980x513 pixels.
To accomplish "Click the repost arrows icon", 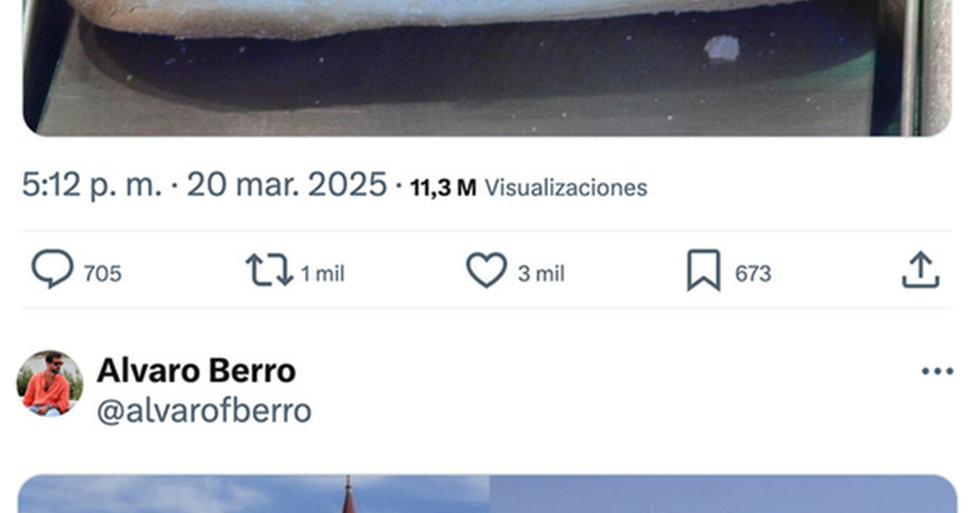I will [x=269, y=270].
